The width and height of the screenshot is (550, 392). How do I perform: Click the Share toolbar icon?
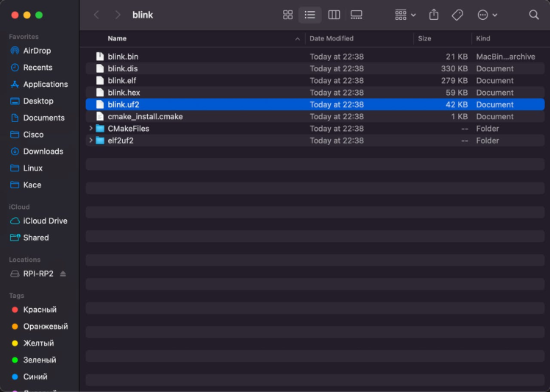click(x=434, y=15)
